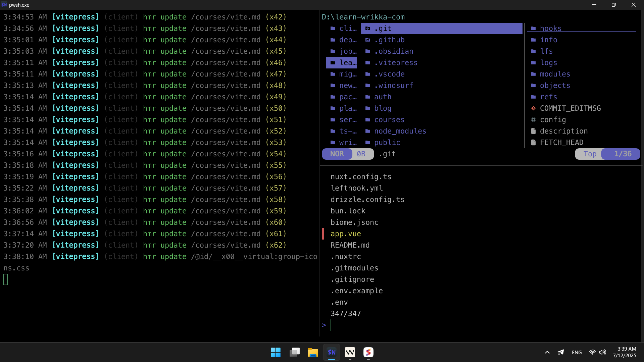
Task: Click the 0B size indicator
Action: coord(362,154)
